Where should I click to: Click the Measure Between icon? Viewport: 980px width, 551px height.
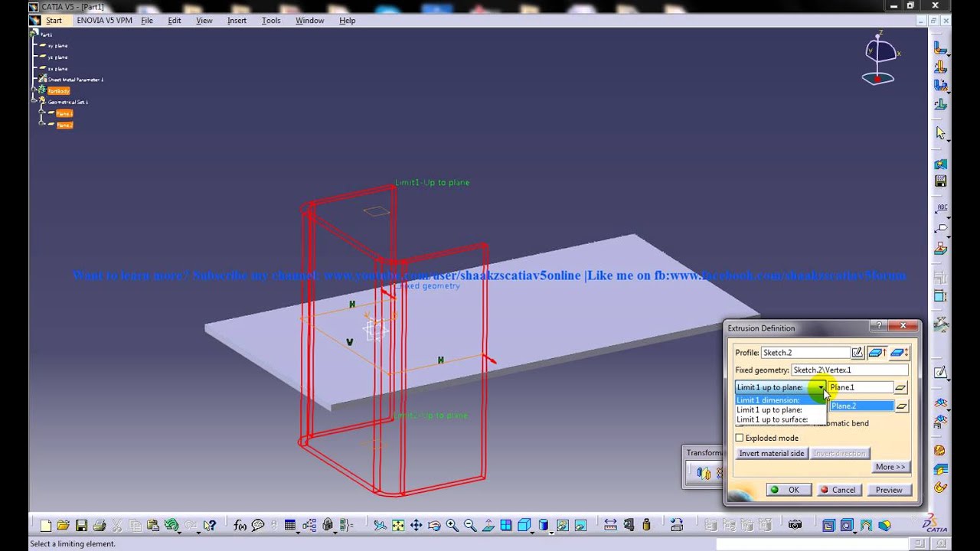tap(610, 525)
